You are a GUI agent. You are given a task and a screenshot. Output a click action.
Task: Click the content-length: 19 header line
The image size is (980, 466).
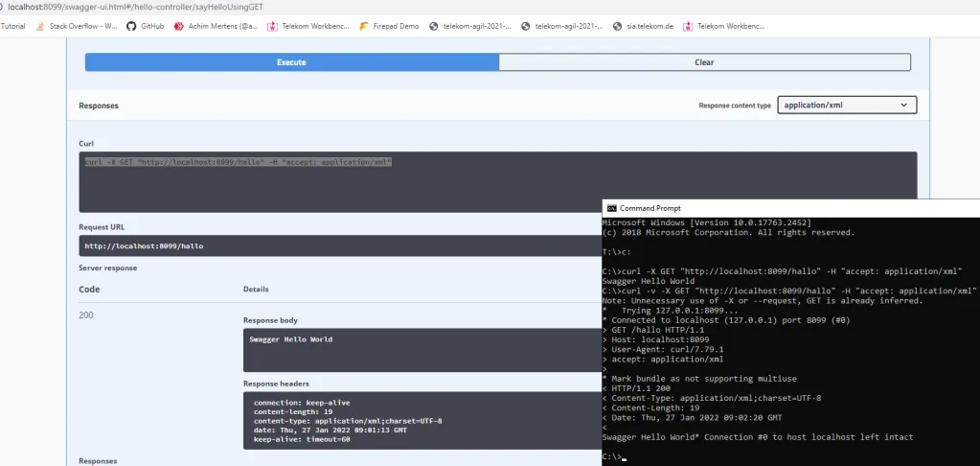(x=292, y=411)
